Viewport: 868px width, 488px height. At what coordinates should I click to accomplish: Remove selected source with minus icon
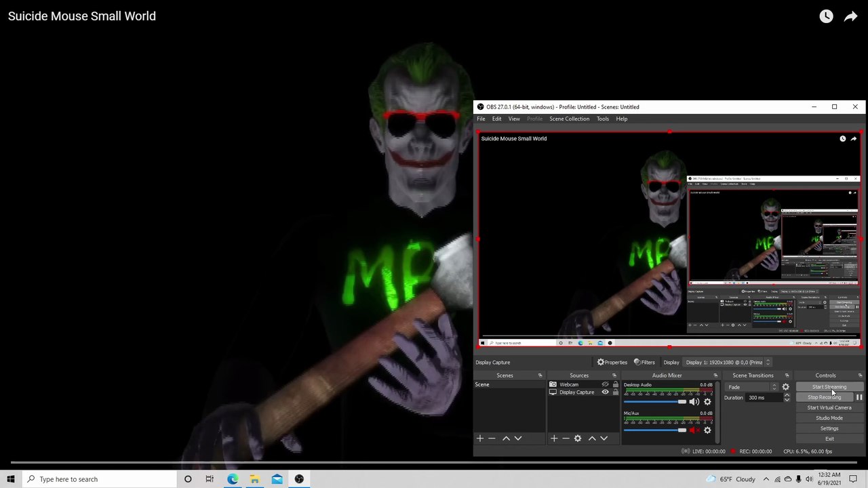566,439
